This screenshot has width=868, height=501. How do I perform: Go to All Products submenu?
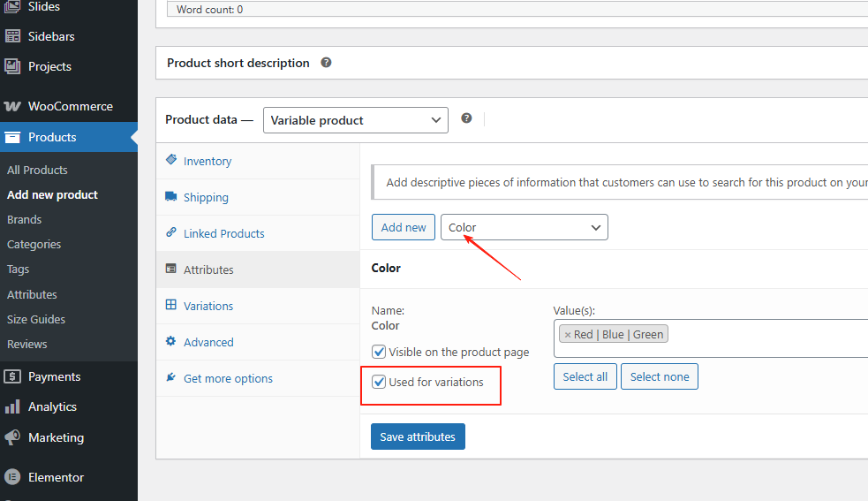tap(37, 171)
